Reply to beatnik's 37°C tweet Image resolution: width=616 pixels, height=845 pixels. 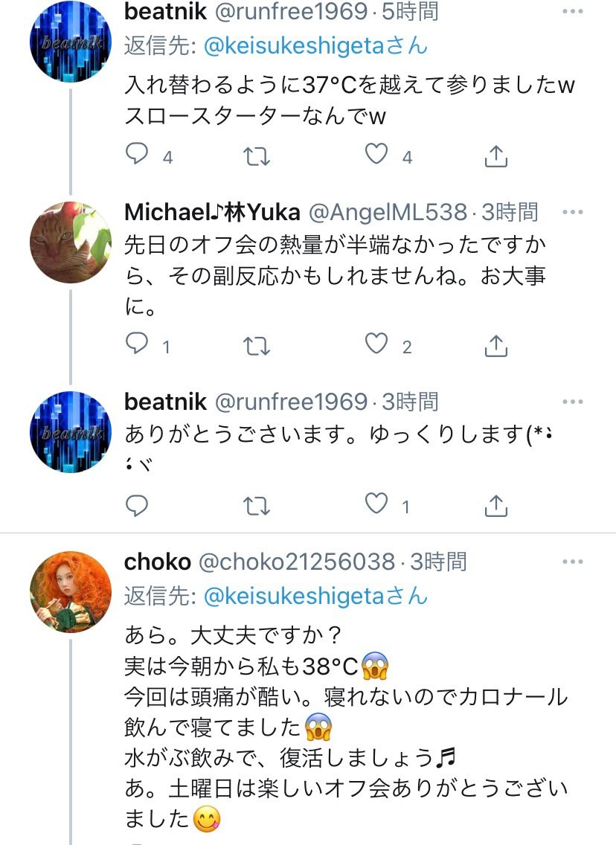[x=137, y=155]
